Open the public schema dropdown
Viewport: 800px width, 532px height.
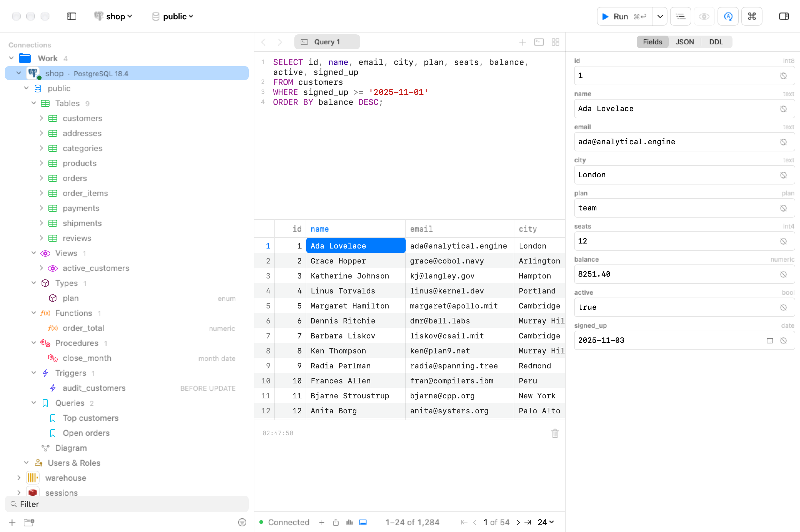(x=173, y=16)
